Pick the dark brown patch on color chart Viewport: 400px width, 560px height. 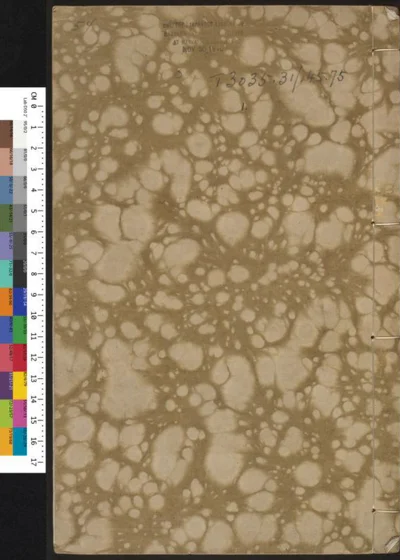tap(6, 134)
